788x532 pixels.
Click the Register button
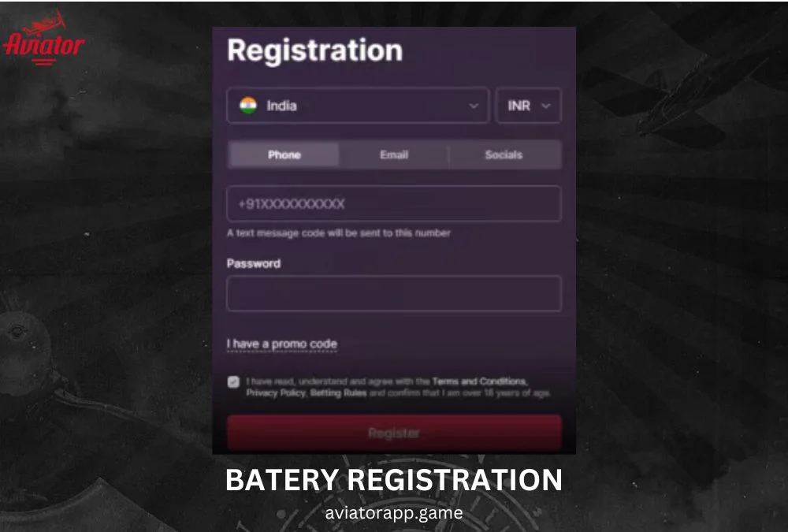tap(393, 432)
